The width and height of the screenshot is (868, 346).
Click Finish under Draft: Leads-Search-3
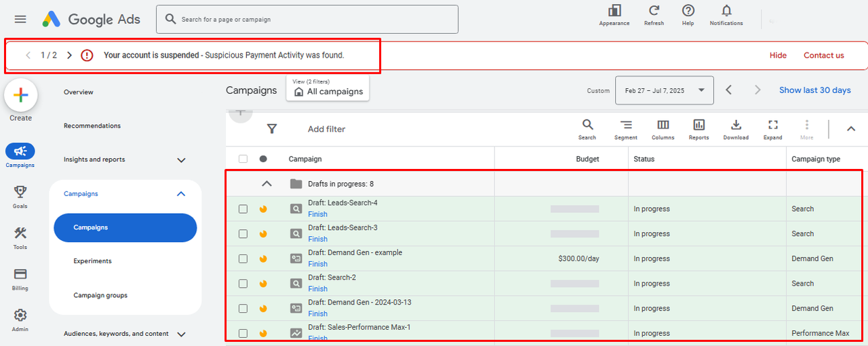[x=317, y=239]
